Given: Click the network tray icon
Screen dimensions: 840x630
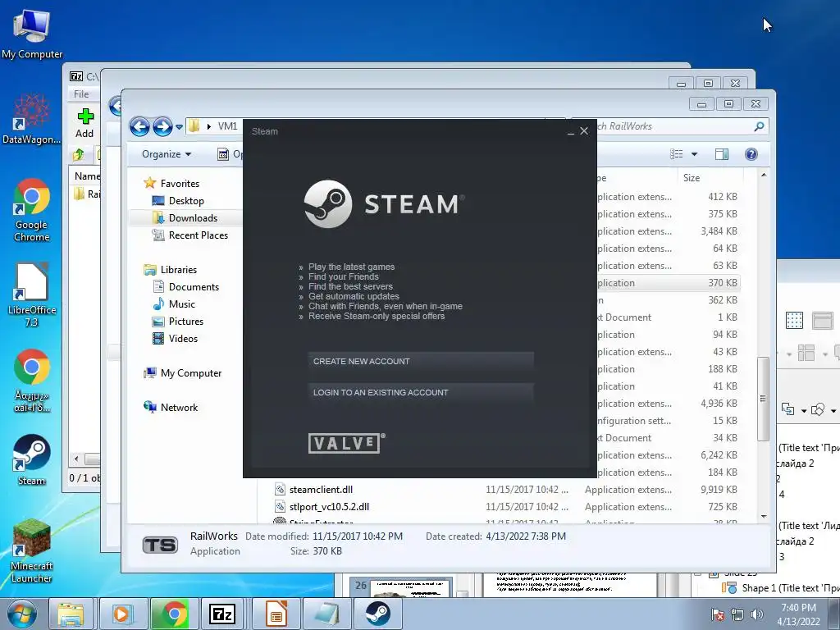Looking at the screenshot, I should click(x=737, y=615).
